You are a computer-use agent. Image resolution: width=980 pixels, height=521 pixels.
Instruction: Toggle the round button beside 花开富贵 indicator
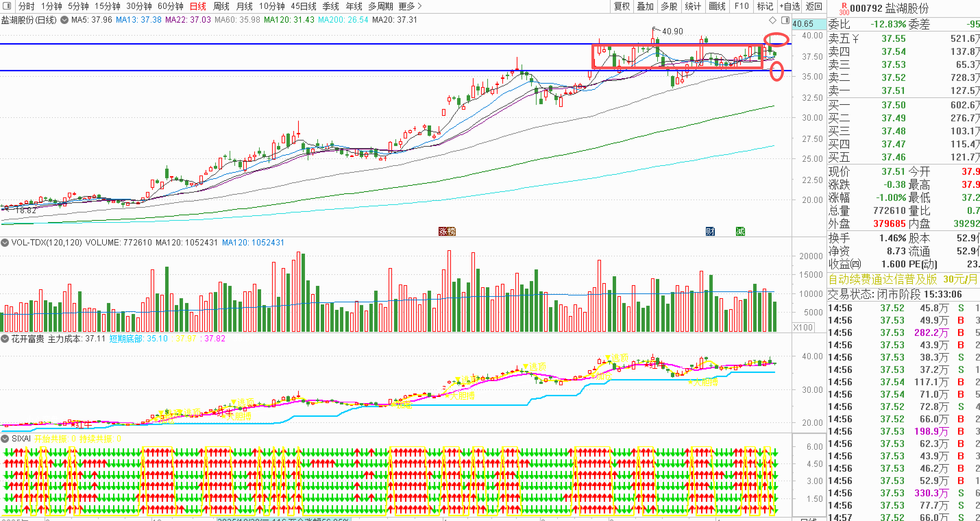pyautogui.click(x=5, y=338)
